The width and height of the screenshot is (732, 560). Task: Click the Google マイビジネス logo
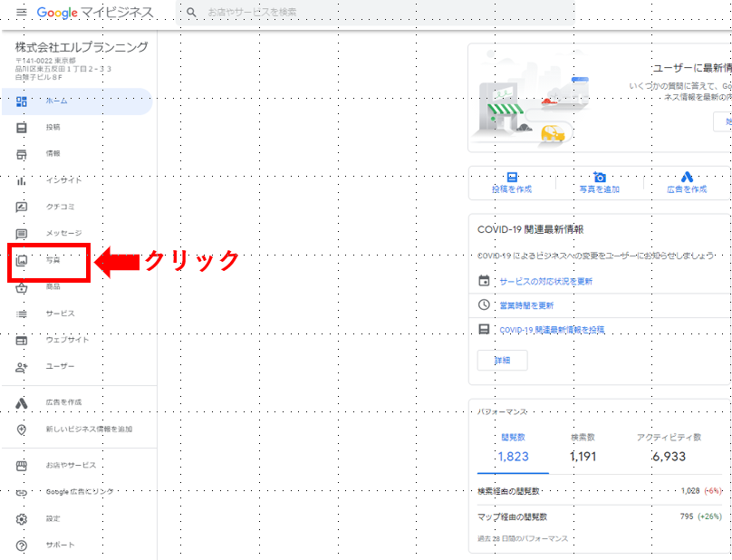pyautogui.click(x=95, y=13)
